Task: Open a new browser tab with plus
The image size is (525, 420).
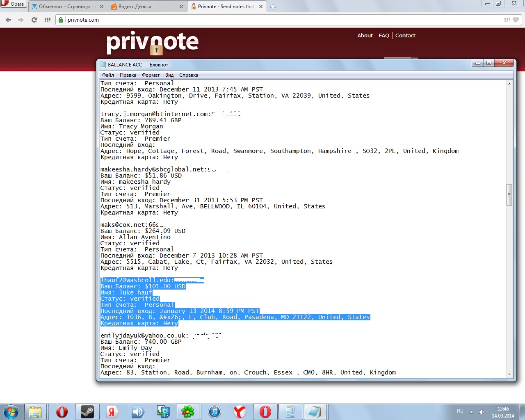Action: (273, 7)
